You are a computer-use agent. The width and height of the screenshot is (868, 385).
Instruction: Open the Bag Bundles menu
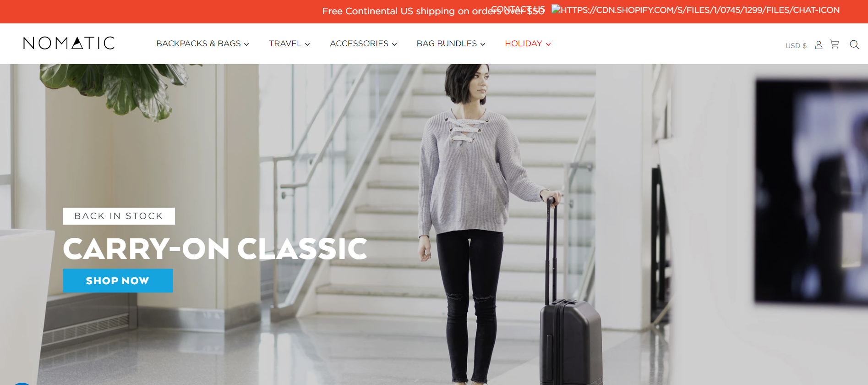[x=451, y=44]
